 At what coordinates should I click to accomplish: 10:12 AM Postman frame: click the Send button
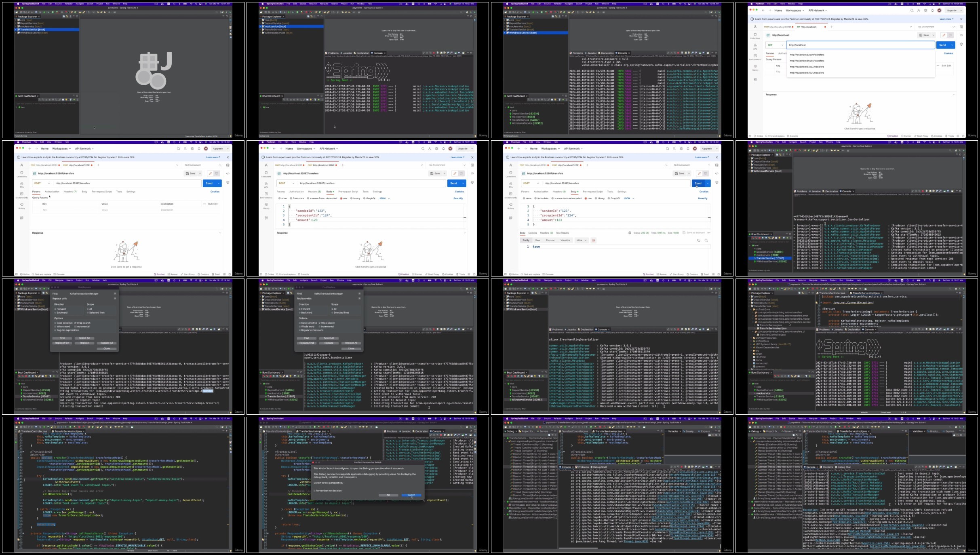tap(698, 183)
